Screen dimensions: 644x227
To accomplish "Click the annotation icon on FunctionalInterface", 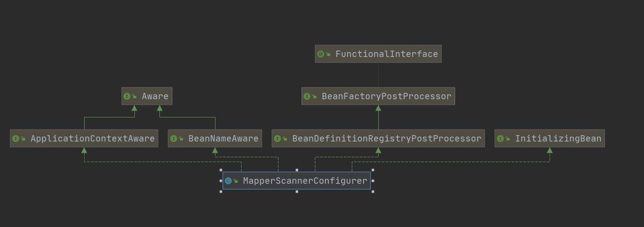I will click(x=321, y=54).
